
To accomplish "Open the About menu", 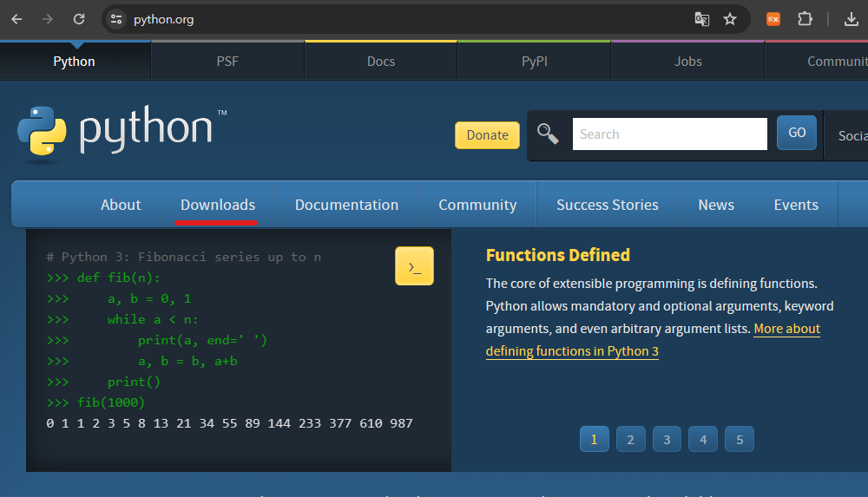I will (x=121, y=205).
